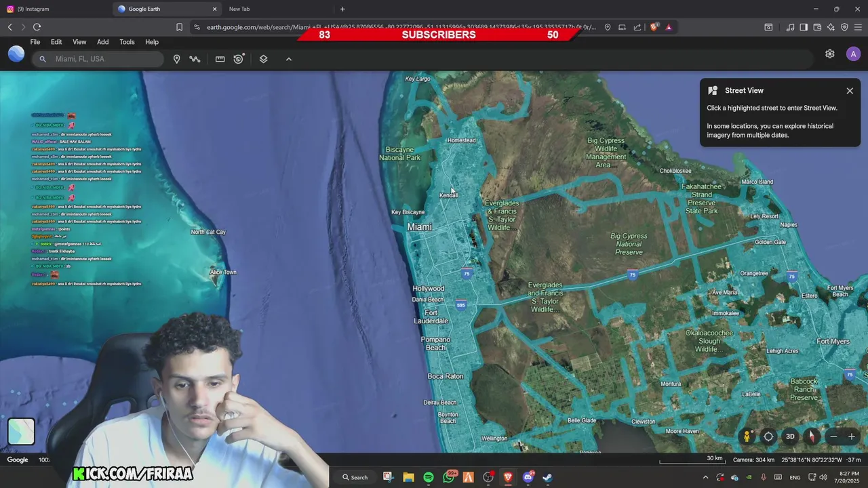Image resolution: width=868 pixels, height=488 pixels.
Task: Open Discord from the taskbar
Action: (x=528, y=477)
